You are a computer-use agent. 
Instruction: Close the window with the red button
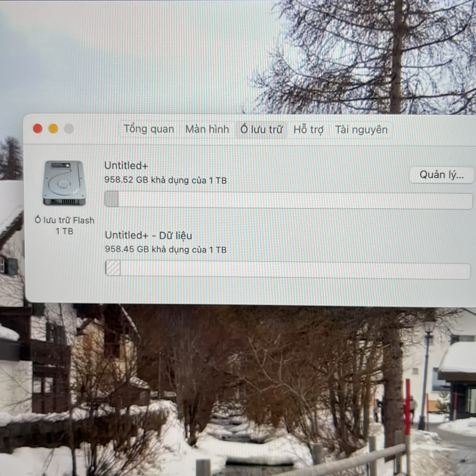pyautogui.click(x=38, y=129)
